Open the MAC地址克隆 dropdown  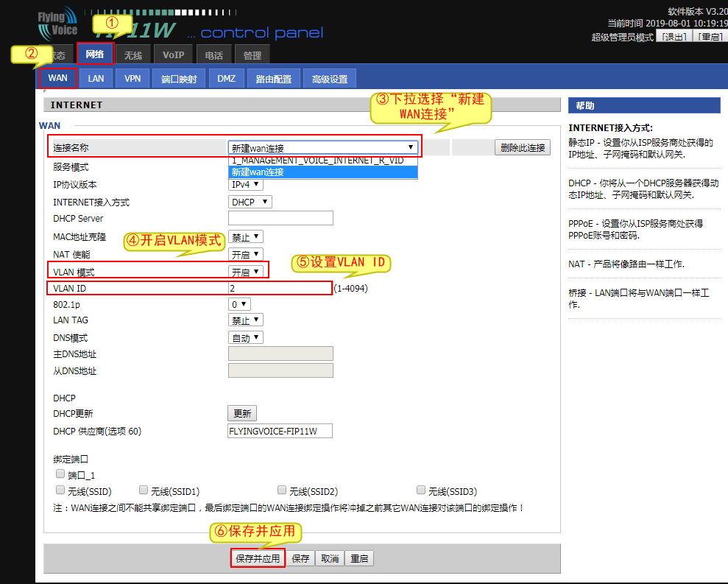pos(247,236)
